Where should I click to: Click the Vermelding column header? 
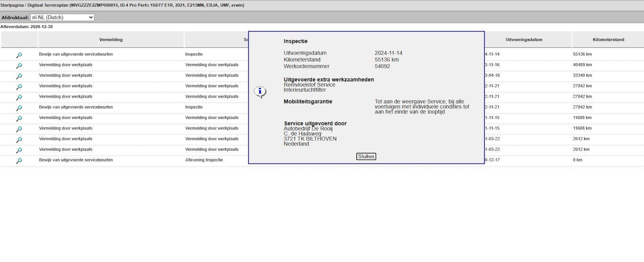[111, 40]
